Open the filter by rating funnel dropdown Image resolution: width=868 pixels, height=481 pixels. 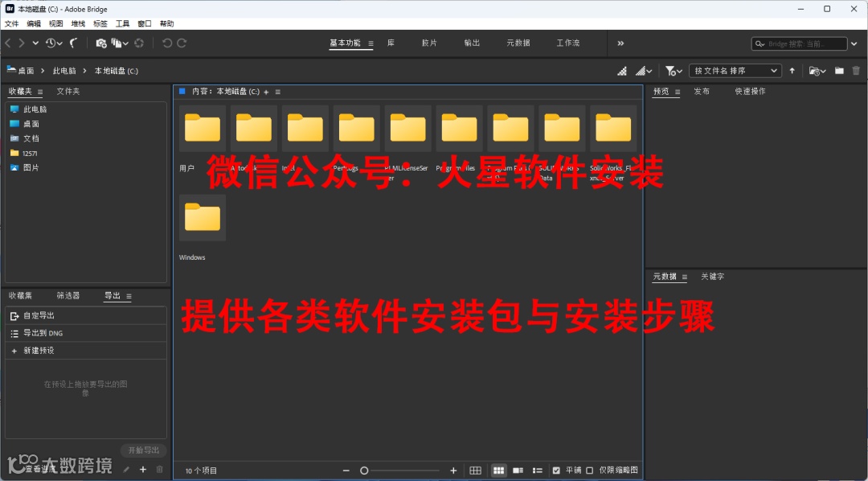tap(674, 71)
